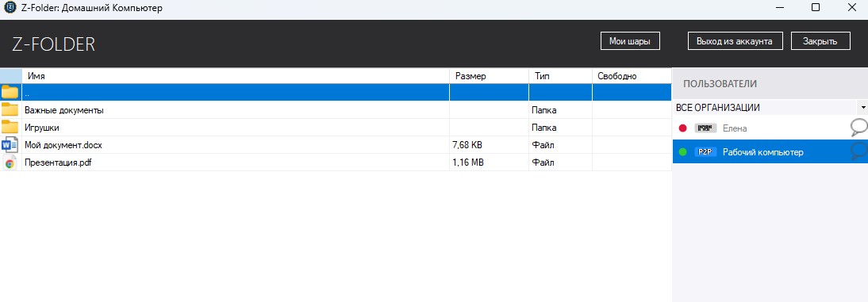Click the P2P badge of Рабочий компьютер
The height and width of the screenshot is (302, 868).
click(x=705, y=151)
